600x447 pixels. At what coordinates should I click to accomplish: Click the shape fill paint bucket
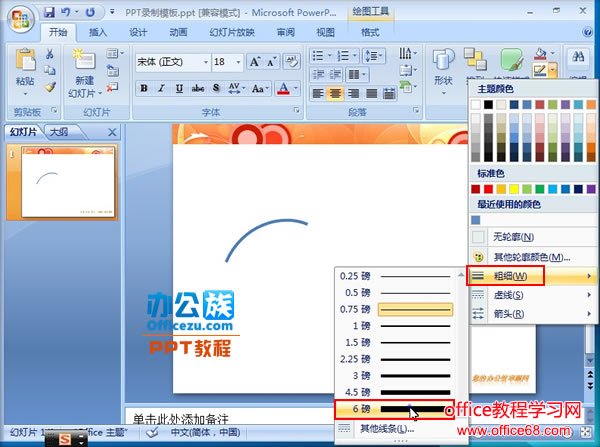[540, 54]
